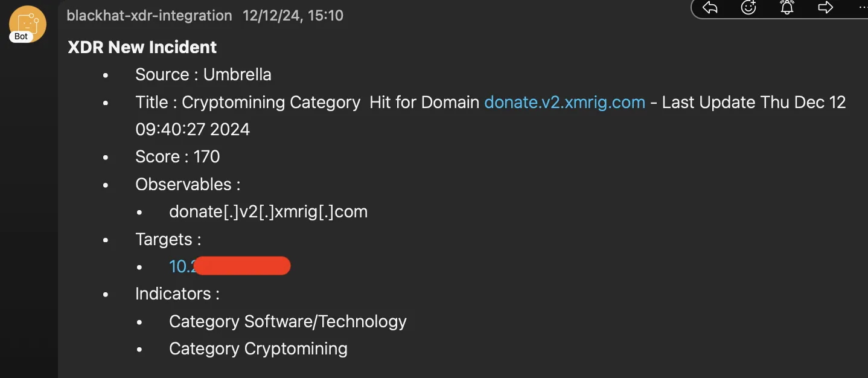Set a reminder with the bell icon
Screen dimensions: 868x378
click(x=787, y=8)
